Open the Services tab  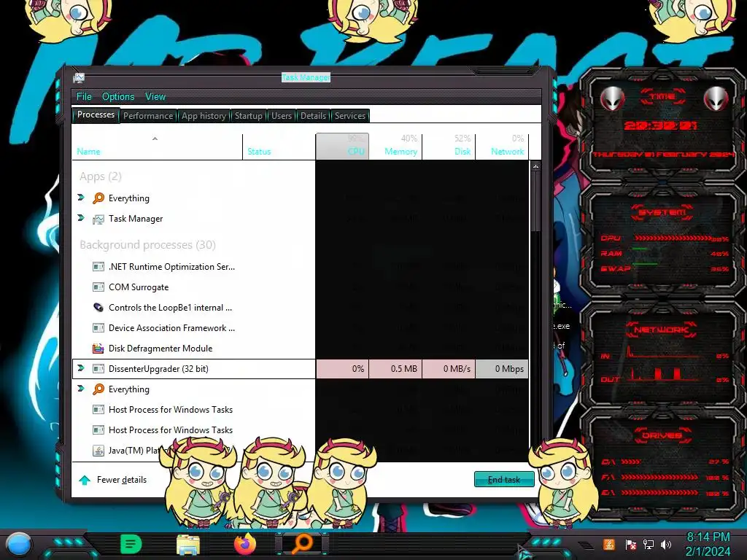350,116
